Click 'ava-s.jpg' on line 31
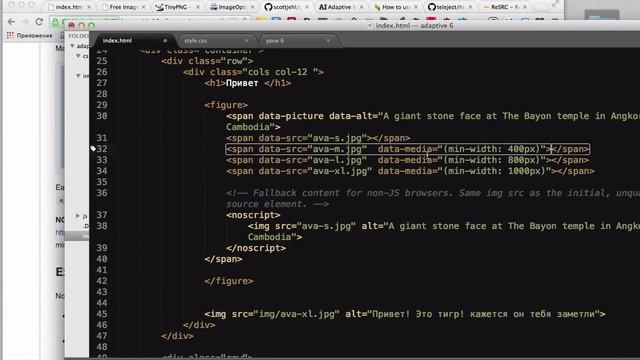The height and width of the screenshot is (360, 640). [337, 138]
